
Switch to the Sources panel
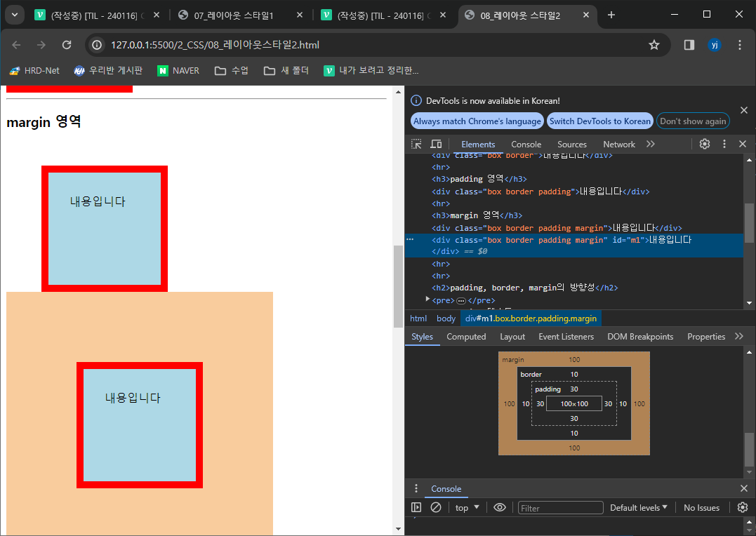[x=572, y=144]
